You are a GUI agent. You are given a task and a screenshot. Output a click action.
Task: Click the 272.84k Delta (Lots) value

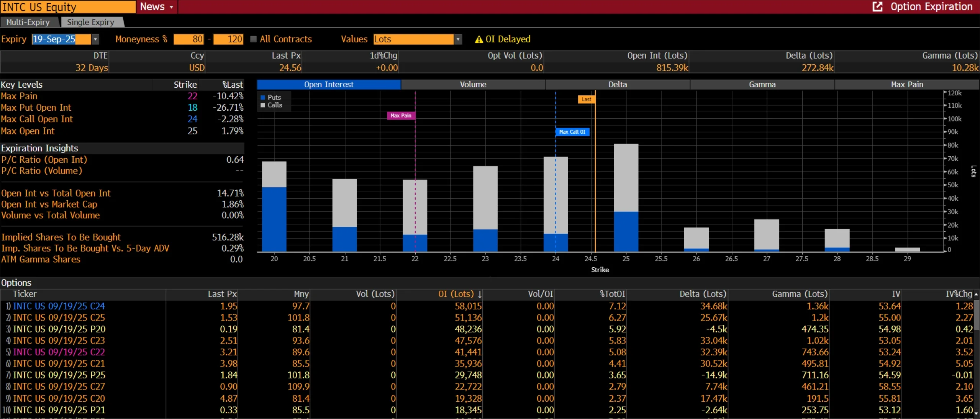point(818,68)
